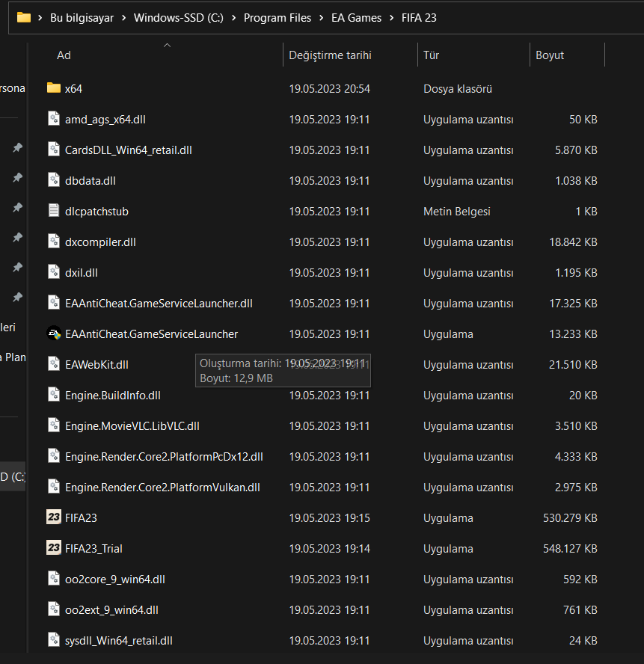The height and width of the screenshot is (664, 644).
Task: Go to Bu bilgisayar in the breadcrumb
Action: tap(82, 18)
